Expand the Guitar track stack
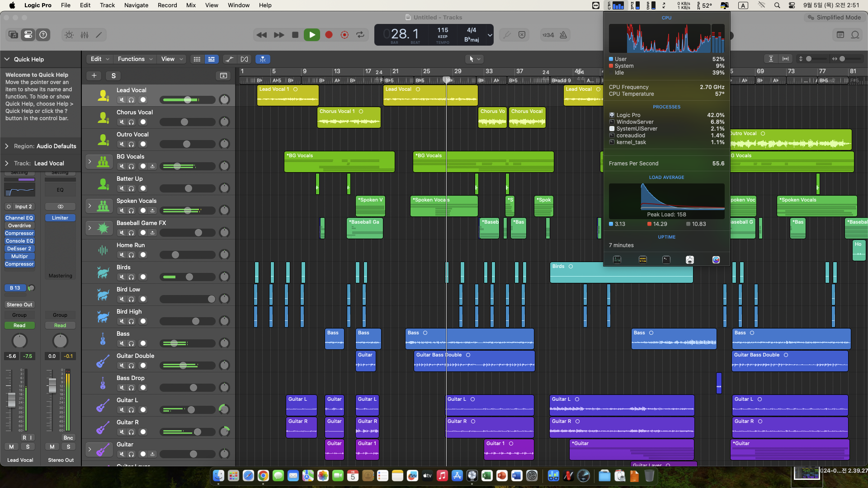This screenshot has height=488, width=868. click(x=90, y=449)
